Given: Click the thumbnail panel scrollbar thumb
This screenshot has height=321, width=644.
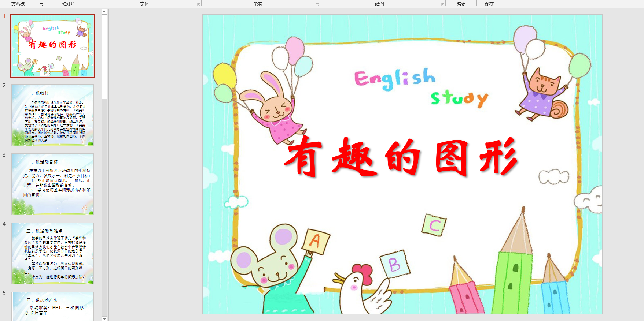Looking at the screenshot, I should pyautogui.click(x=104, y=57).
